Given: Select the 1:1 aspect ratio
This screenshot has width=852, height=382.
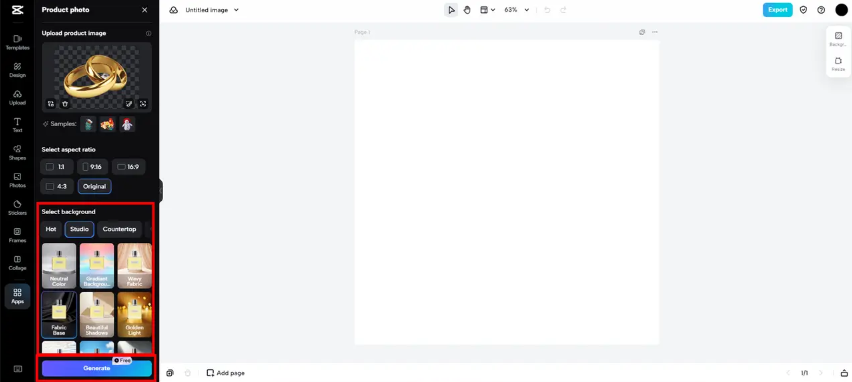Looking at the screenshot, I should [x=57, y=167].
